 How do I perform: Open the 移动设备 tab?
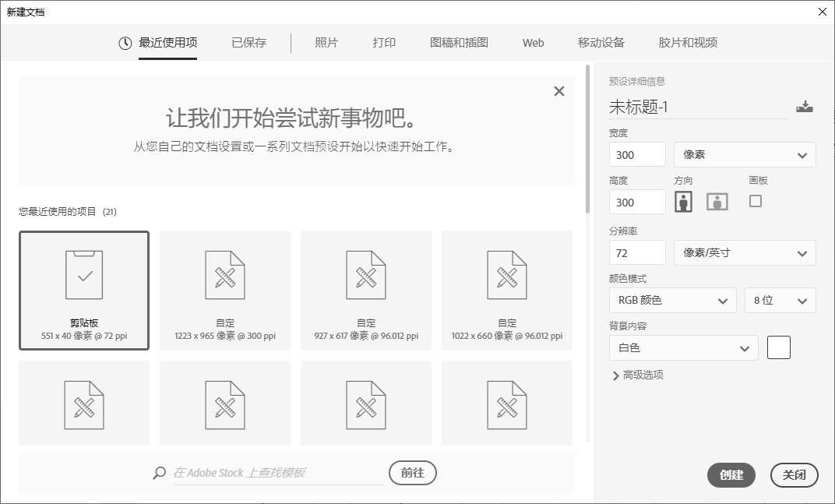coord(601,43)
